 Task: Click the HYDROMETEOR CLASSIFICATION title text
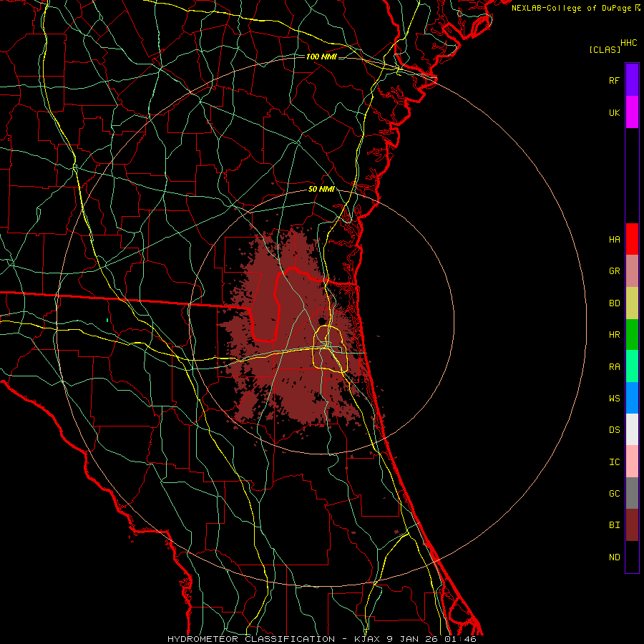[251, 639]
